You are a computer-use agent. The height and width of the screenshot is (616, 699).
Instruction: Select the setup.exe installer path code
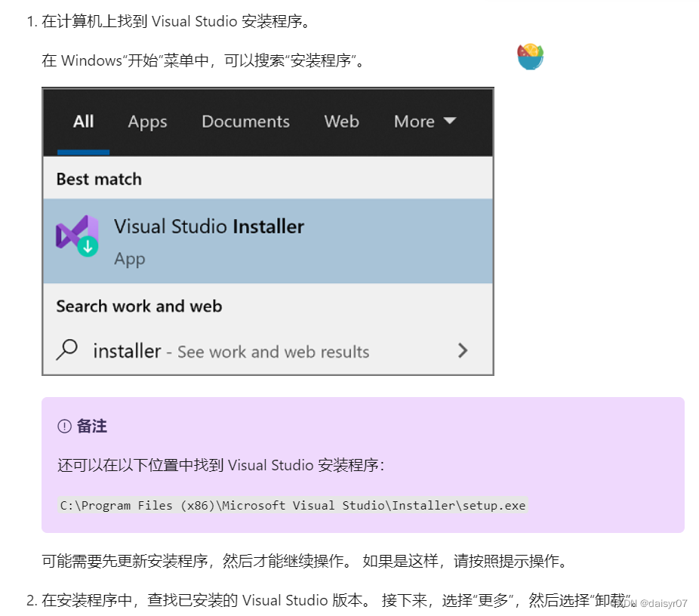coord(293,506)
